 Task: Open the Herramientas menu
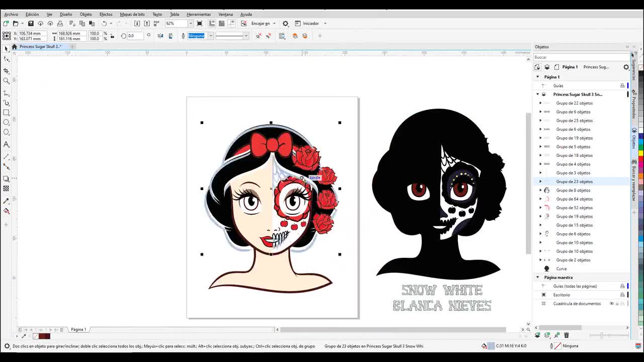tap(199, 14)
